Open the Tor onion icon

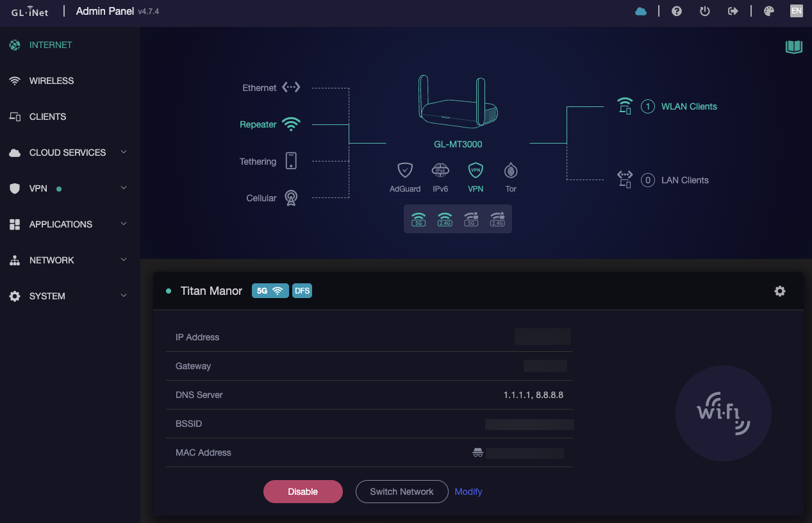click(511, 170)
